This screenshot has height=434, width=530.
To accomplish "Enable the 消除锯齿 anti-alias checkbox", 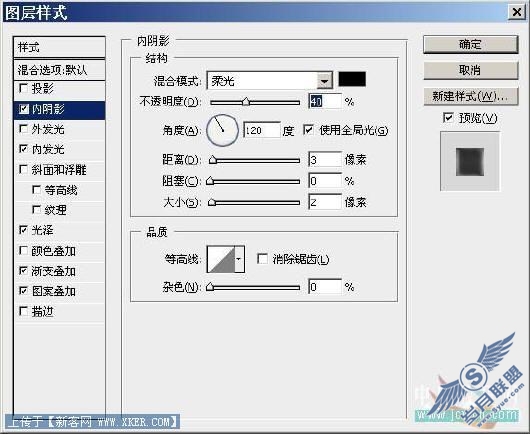I will coord(262,259).
